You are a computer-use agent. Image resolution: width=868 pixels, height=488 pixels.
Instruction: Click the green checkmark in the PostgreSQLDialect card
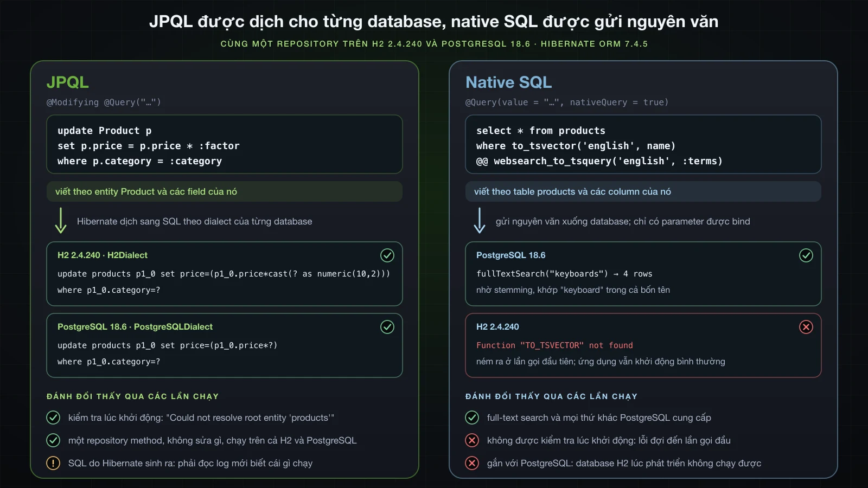[387, 327]
